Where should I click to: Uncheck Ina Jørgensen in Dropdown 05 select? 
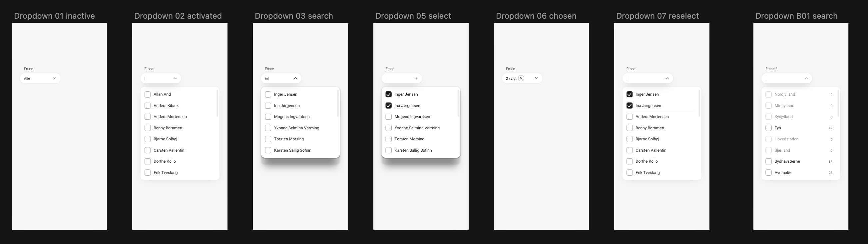(x=388, y=105)
